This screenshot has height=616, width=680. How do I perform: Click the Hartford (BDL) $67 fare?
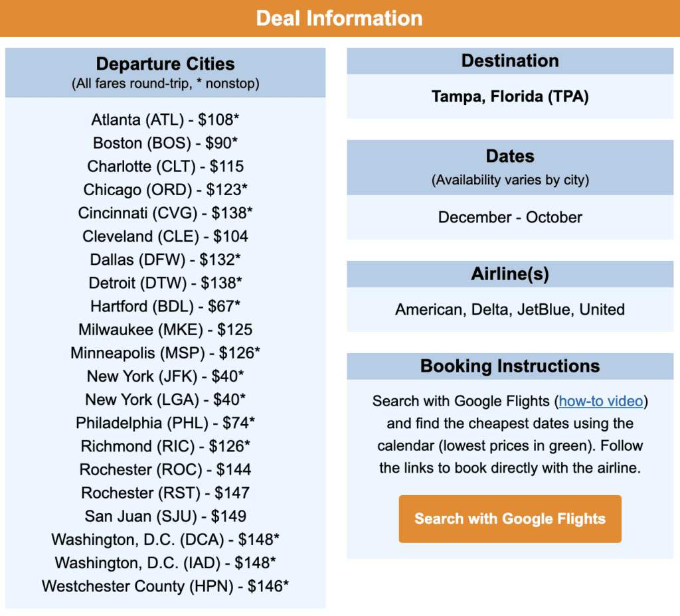(x=165, y=306)
